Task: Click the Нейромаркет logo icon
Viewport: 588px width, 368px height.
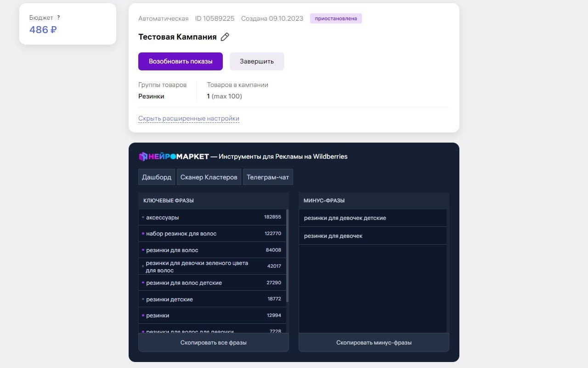Action: pos(143,156)
